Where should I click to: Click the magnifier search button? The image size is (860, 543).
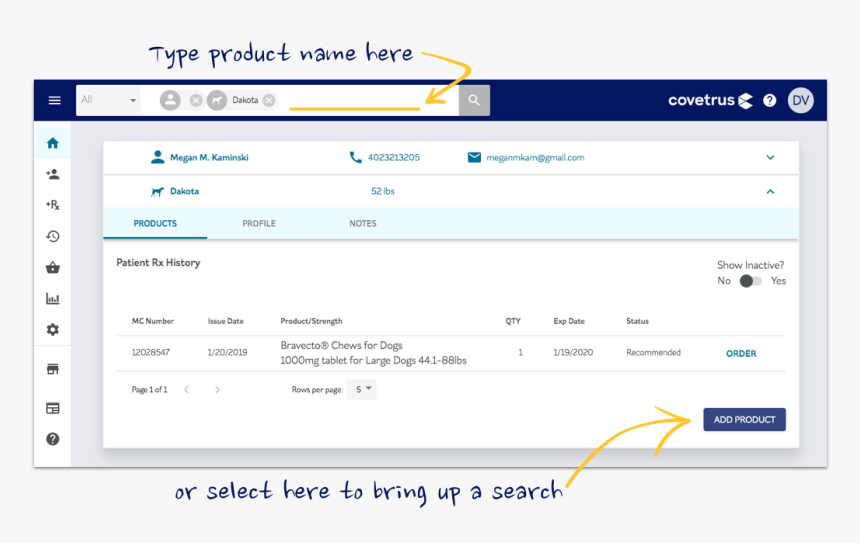[x=474, y=100]
